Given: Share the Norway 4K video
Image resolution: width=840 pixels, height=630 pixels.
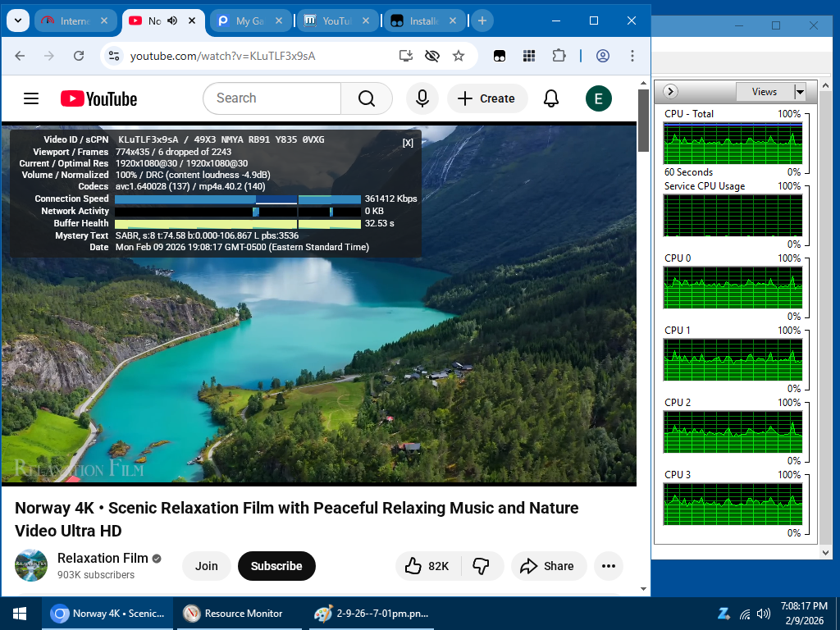Looking at the screenshot, I should (548, 566).
